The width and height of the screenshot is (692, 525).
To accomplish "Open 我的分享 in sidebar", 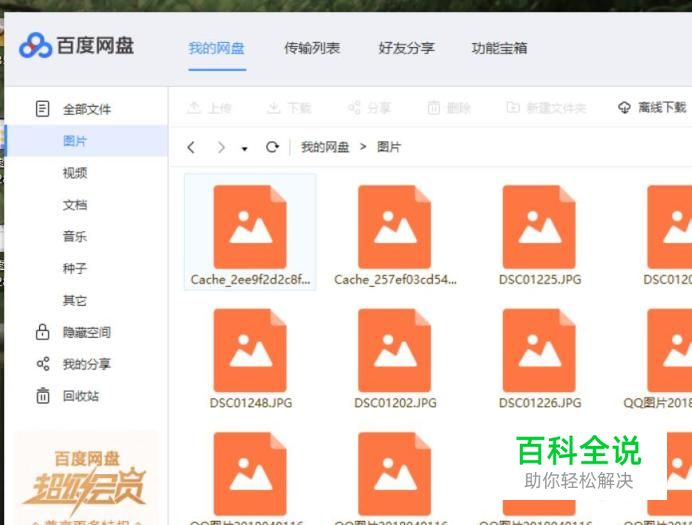I will [87, 364].
